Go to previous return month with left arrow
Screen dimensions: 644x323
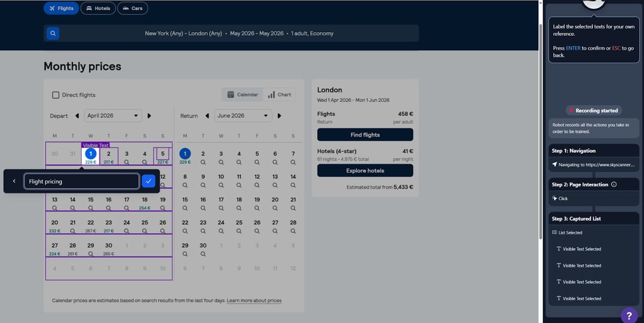(207, 116)
